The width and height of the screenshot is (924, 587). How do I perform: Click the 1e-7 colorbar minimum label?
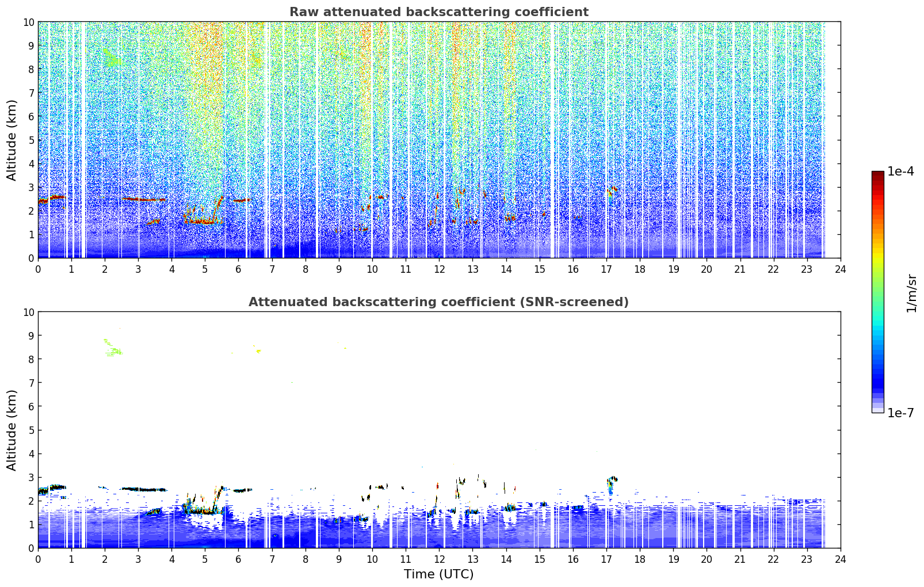coord(900,413)
